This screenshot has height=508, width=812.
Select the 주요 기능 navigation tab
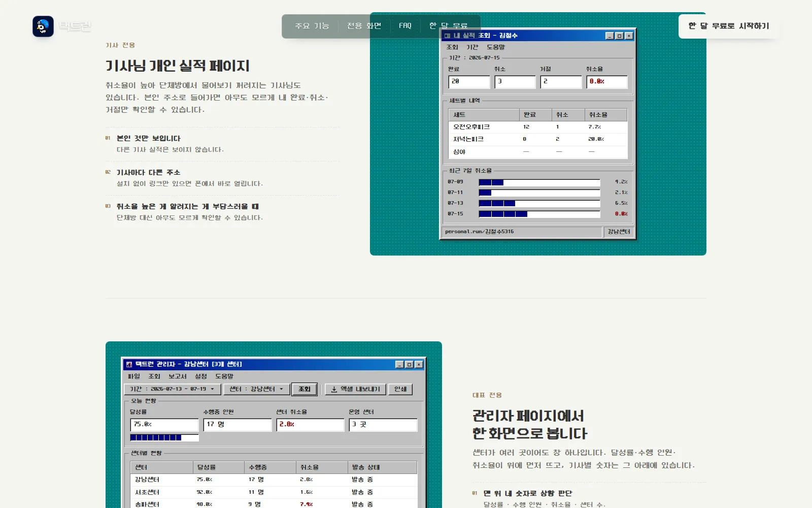point(312,26)
